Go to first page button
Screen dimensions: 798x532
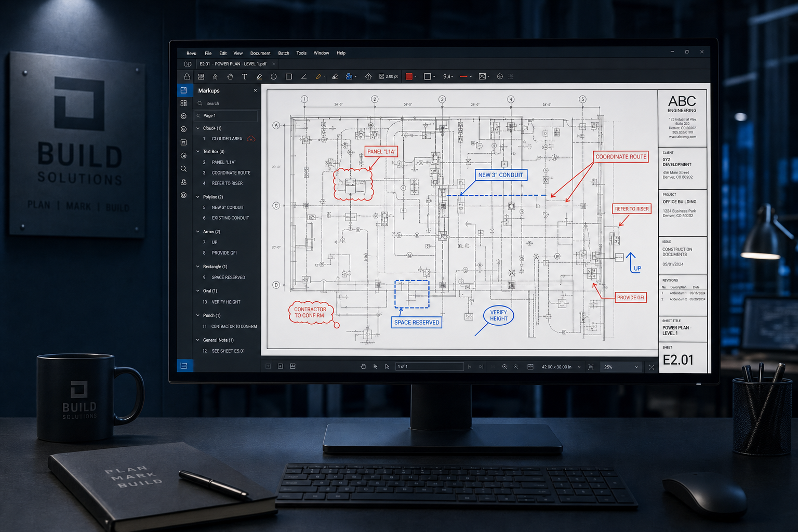[x=469, y=367]
